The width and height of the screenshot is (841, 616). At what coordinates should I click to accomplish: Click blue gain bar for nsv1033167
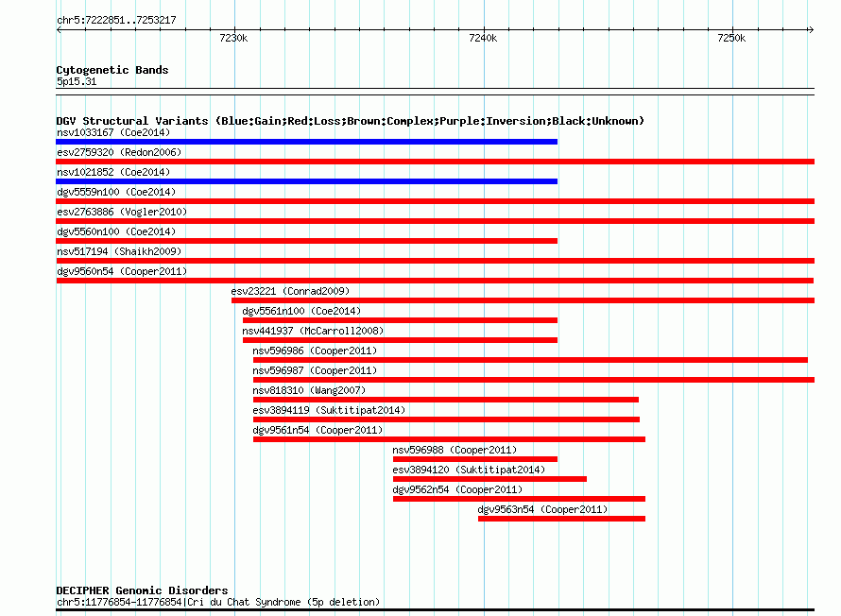pyautogui.click(x=307, y=142)
